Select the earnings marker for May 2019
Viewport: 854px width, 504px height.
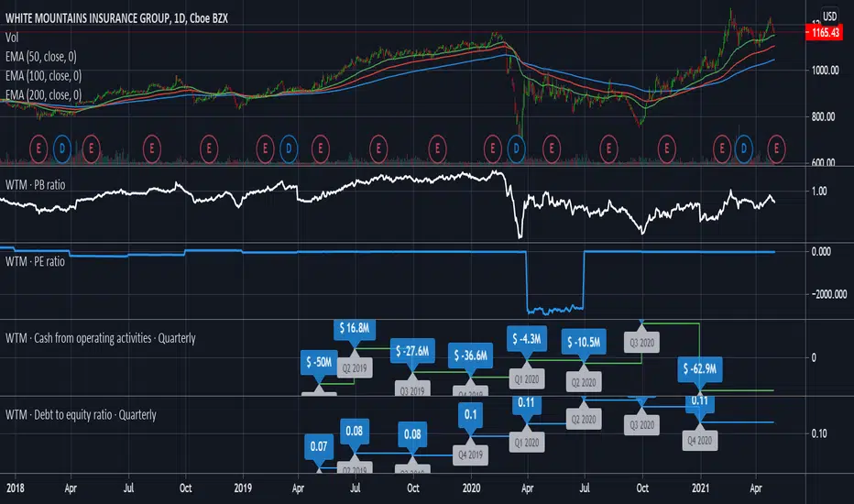click(x=321, y=148)
